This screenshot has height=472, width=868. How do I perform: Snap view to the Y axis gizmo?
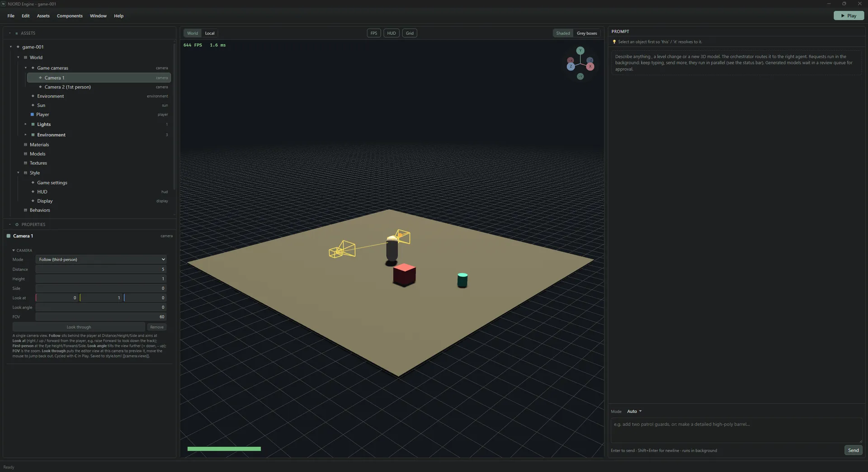pyautogui.click(x=580, y=51)
